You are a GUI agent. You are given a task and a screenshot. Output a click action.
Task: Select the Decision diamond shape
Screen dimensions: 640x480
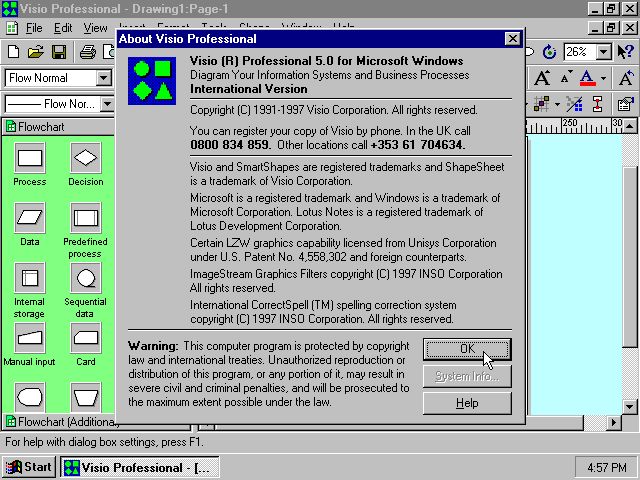[x=86, y=158]
